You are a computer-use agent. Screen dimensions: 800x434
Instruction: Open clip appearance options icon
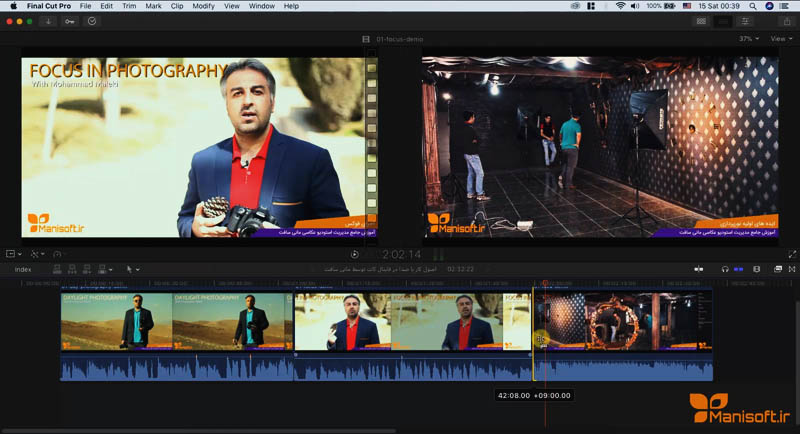tap(778, 269)
